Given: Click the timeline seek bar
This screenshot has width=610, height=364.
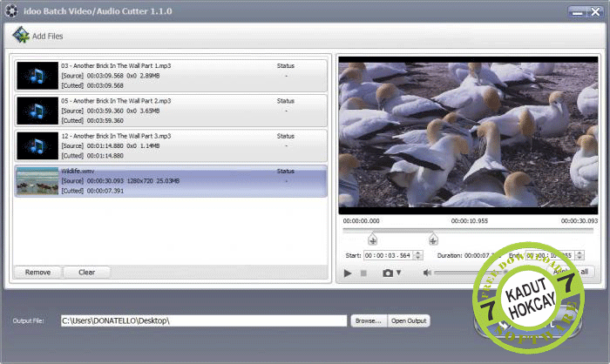Looking at the screenshot, I should 468,230.
